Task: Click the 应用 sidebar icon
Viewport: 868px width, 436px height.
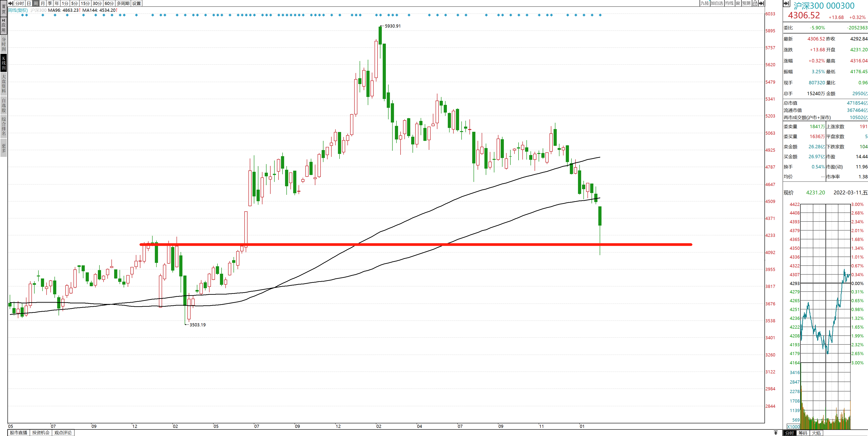Action: pos(3,25)
